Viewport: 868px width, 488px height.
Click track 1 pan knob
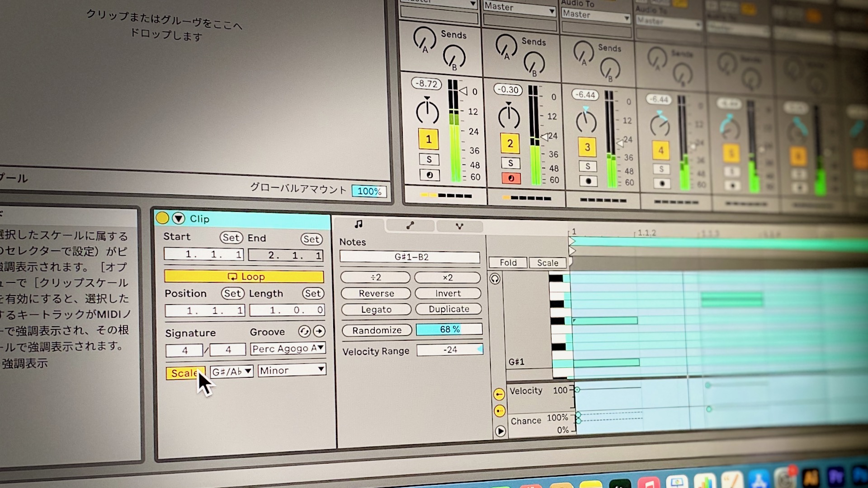[x=427, y=112]
